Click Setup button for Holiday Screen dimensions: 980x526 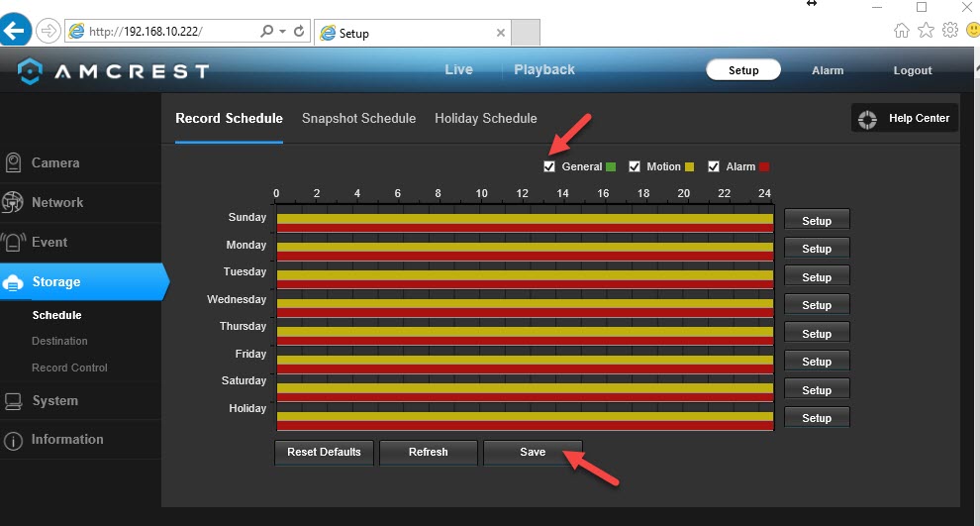[x=817, y=417]
